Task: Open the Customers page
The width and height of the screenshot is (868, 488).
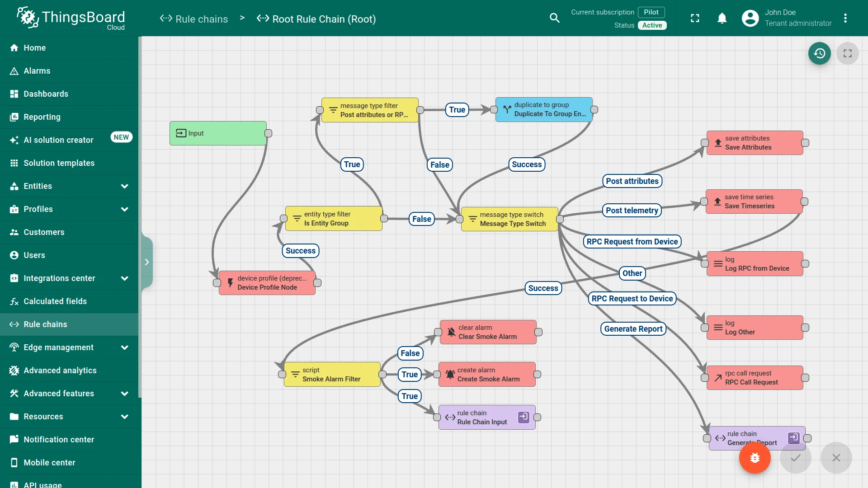Action: pos(69,232)
